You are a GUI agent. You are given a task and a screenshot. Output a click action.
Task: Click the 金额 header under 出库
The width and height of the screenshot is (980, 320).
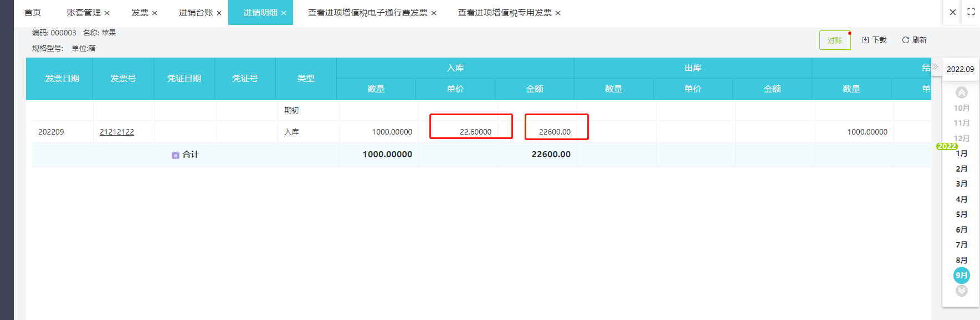pyautogui.click(x=772, y=89)
